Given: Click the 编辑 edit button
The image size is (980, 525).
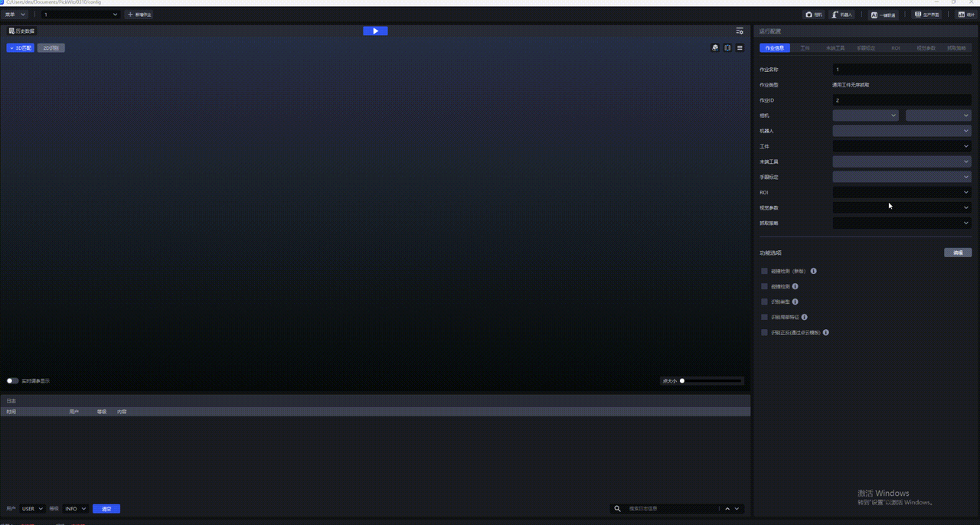Looking at the screenshot, I should (957, 253).
